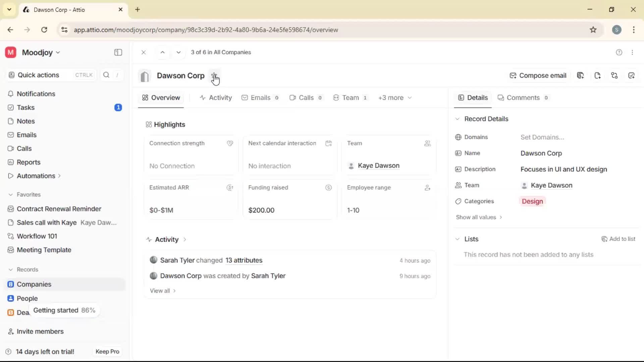The image size is (644, 362).
Task: Click the Getting started 86% progress indicator
Action: click(x=64, y=310)
